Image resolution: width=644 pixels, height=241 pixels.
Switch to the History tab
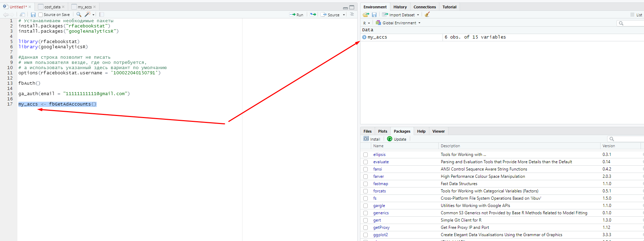[400, 7]
